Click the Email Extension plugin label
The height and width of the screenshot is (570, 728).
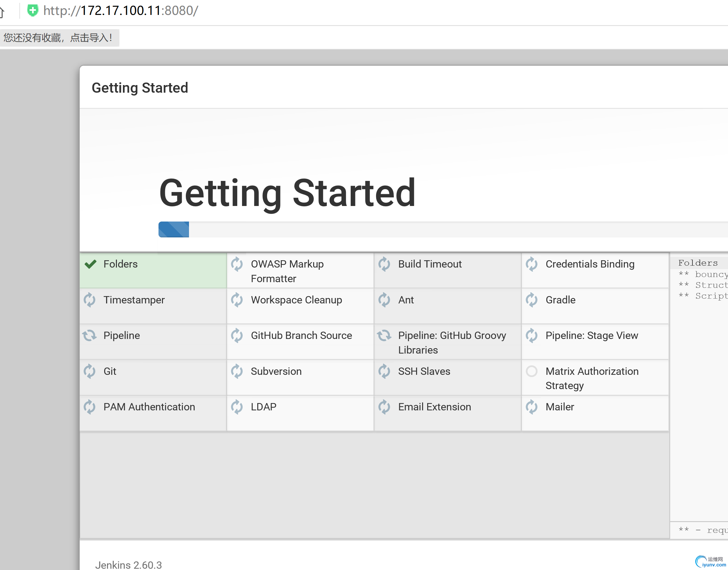pos(435,407)
